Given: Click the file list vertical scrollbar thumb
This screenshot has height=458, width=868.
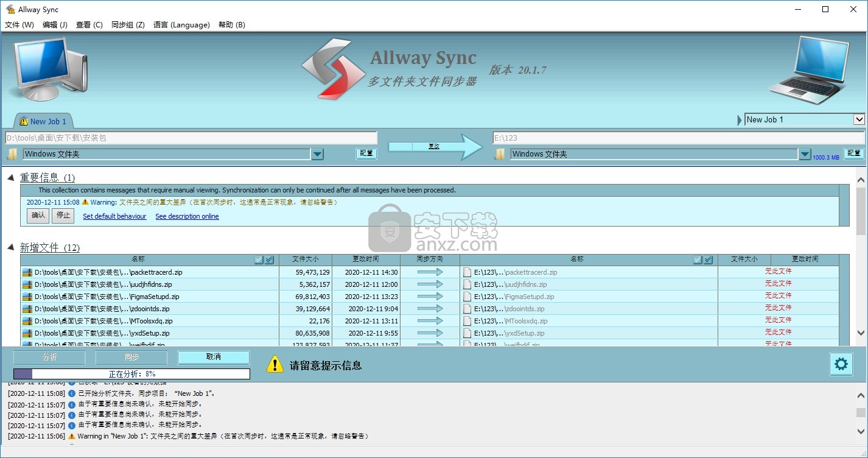Looking at the screenshot, I should 860,211.
